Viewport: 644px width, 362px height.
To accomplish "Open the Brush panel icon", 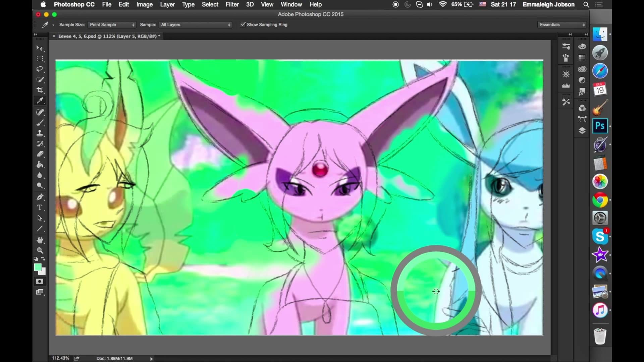I will click(566, 58).
